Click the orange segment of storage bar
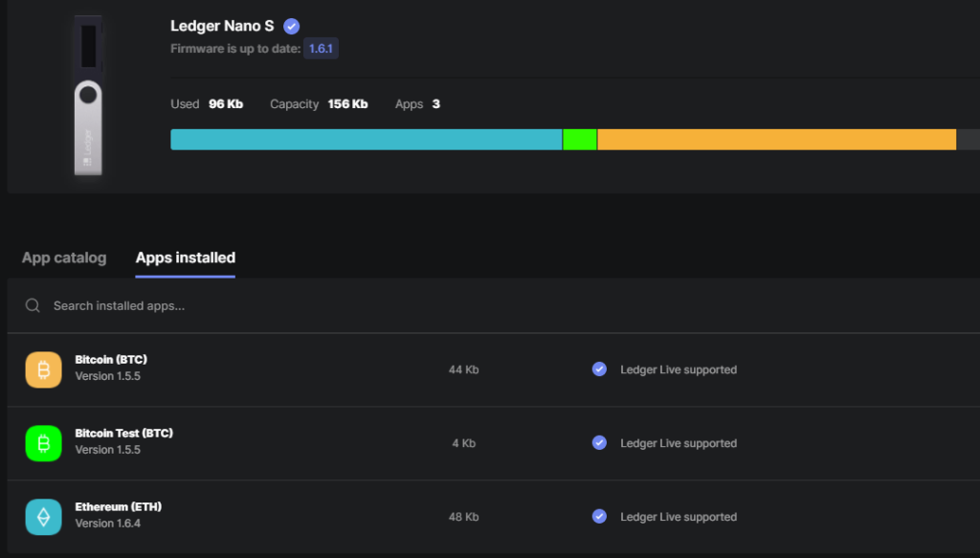Viewport: 980px width, 558px height. (x=776, y=140)
